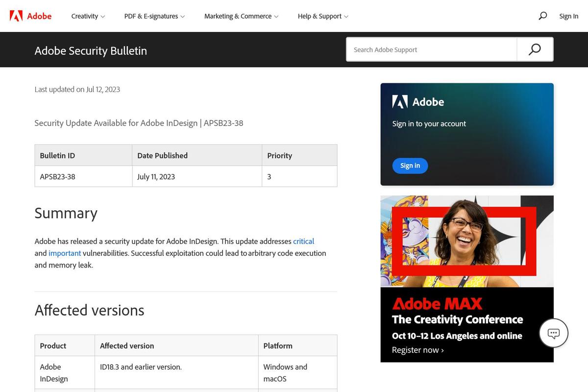The image size is (588, 392).
Task: Click the Priority column header
Action: tap(299, 155)
